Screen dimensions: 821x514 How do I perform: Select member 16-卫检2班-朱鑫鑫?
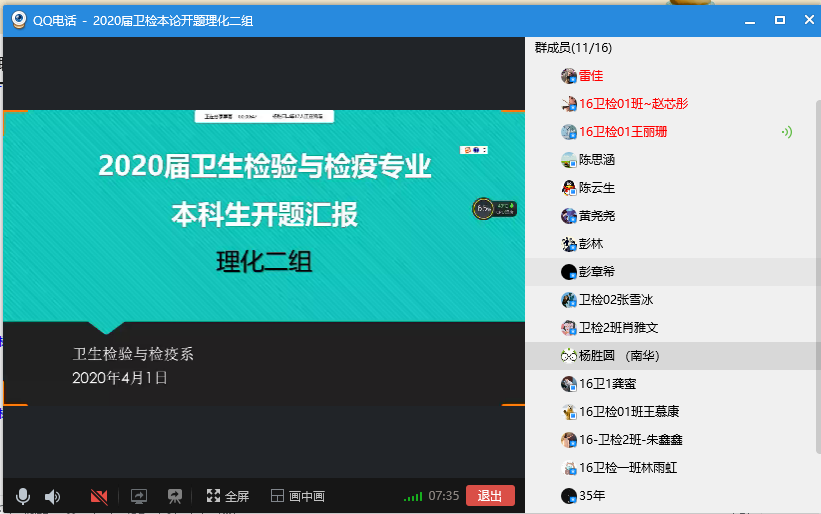[630, 439]
